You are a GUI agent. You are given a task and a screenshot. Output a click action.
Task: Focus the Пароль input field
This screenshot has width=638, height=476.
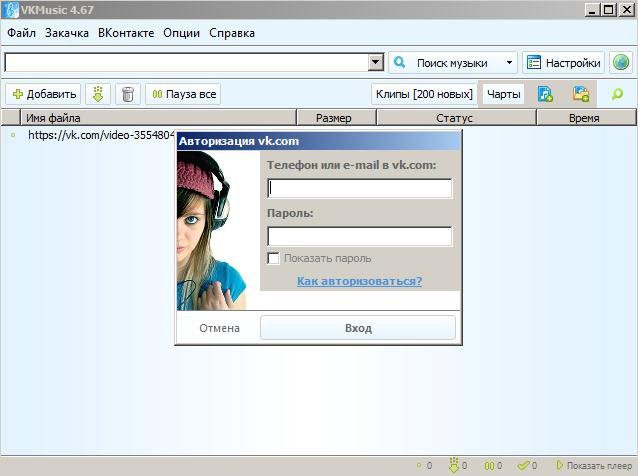(x=360, y=236)
